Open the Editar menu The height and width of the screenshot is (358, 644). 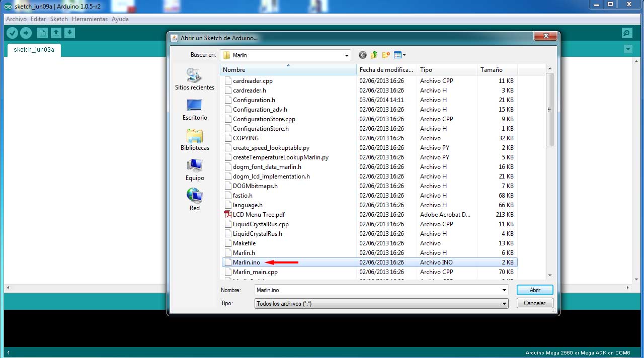pyautogui.click(x=38, y=19)
